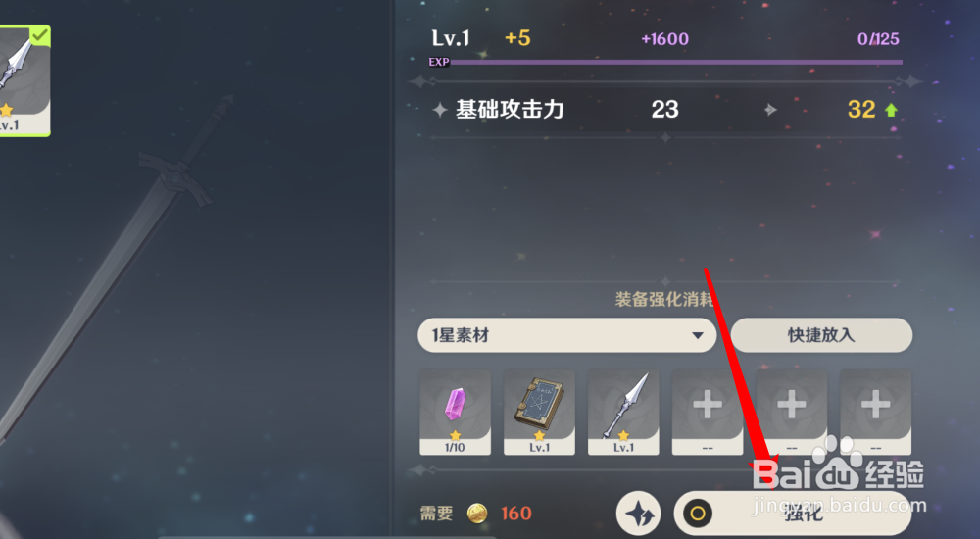980x539 pixels.
Task: Click the +1600 EXP gain text
Action: [665, 39]
